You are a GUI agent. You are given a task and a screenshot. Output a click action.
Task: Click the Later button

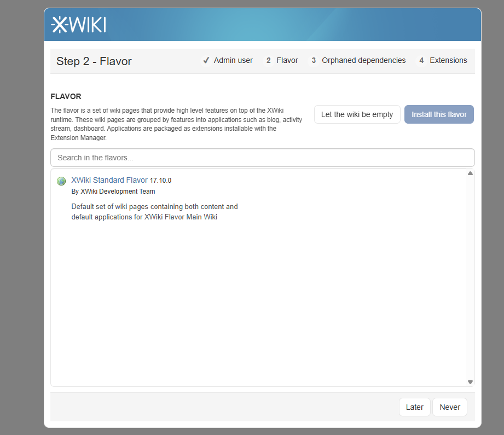(x=414, y=407)
